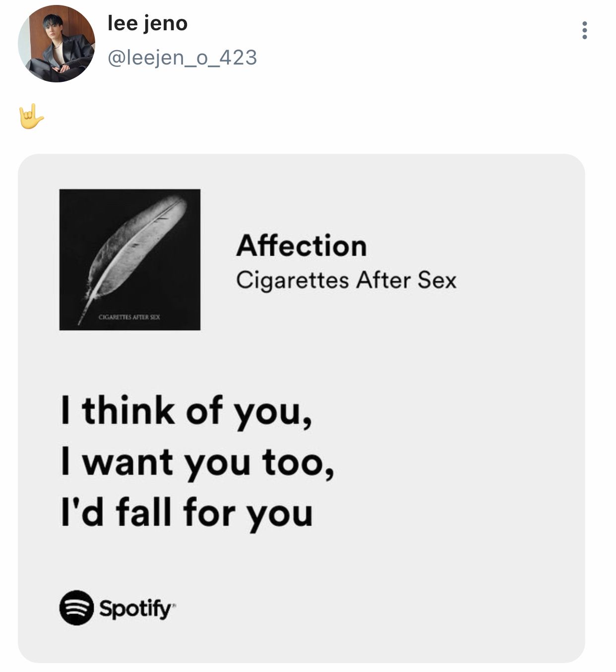Click the small band caption on the cover
The height and width of the screenshot is (672, 616).
click(x=129, y=317)
